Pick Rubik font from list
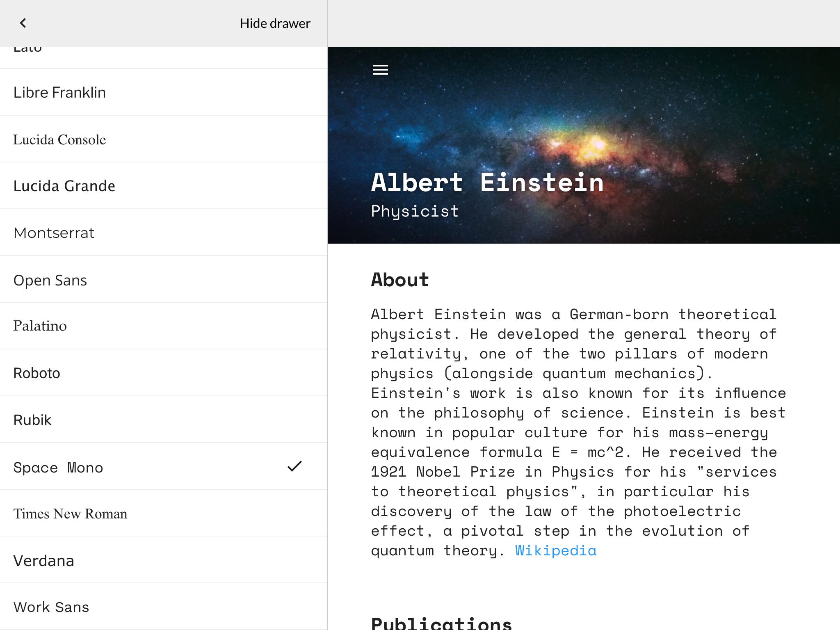 (32, 420)
